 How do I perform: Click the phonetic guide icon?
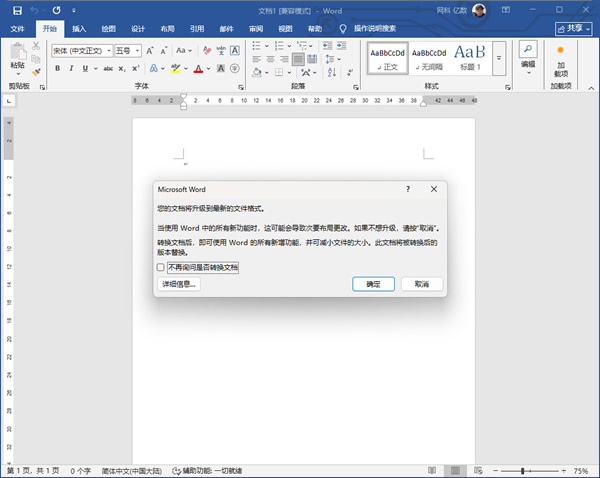(221, 51)
